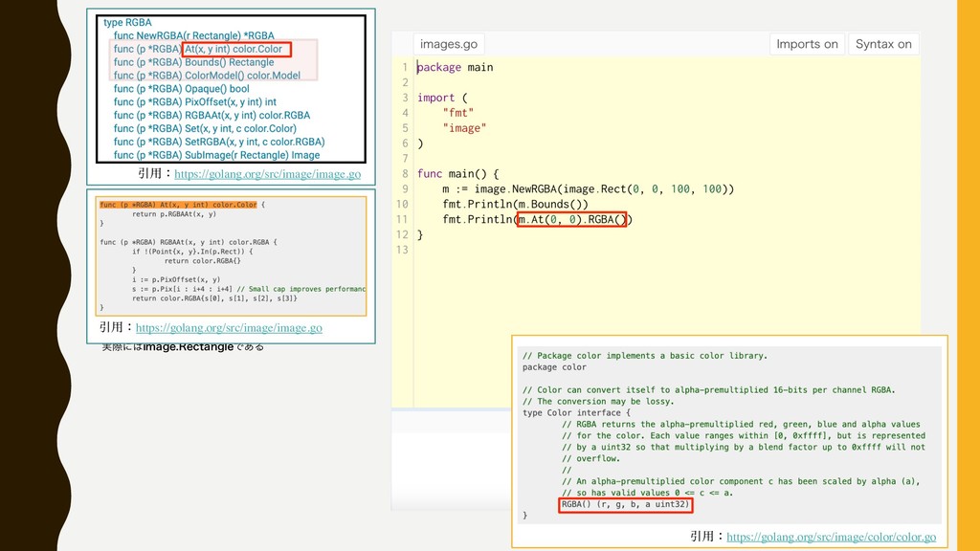Click the SubImage(r Rectangle) Image entry

pos(217,155)
